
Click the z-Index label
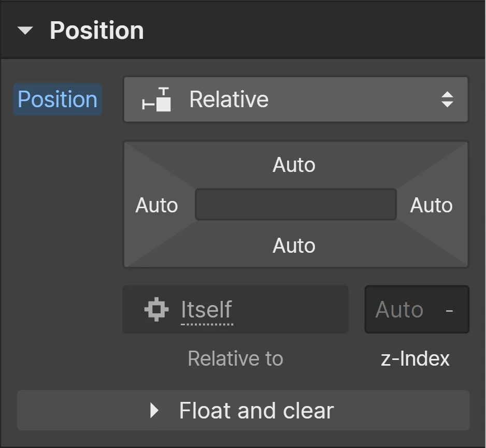(415, 358)
